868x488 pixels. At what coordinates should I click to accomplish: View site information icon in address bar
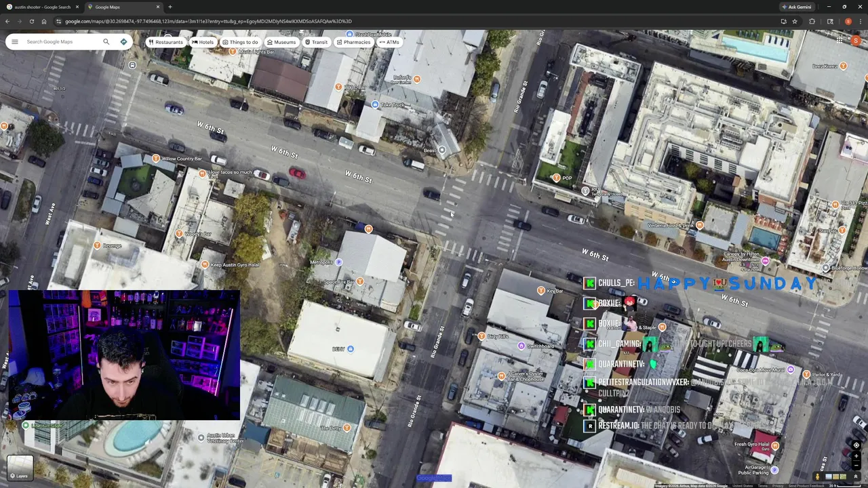pos(58,21)
